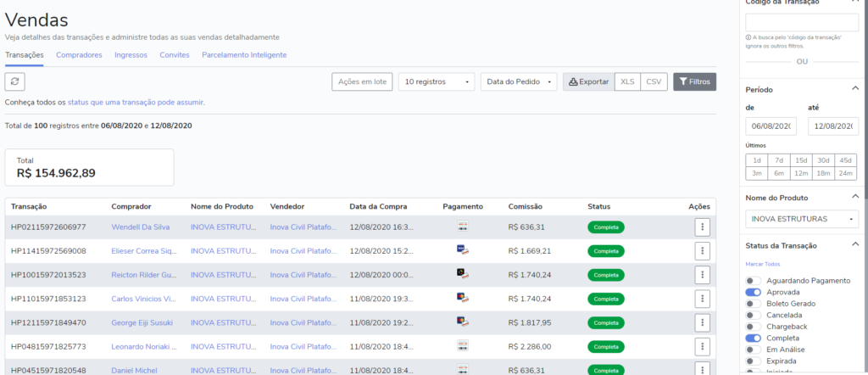The image size is (868, 375).
Task: Select the Transações tab
Action: pyautogui.click(x=25, y=55)
